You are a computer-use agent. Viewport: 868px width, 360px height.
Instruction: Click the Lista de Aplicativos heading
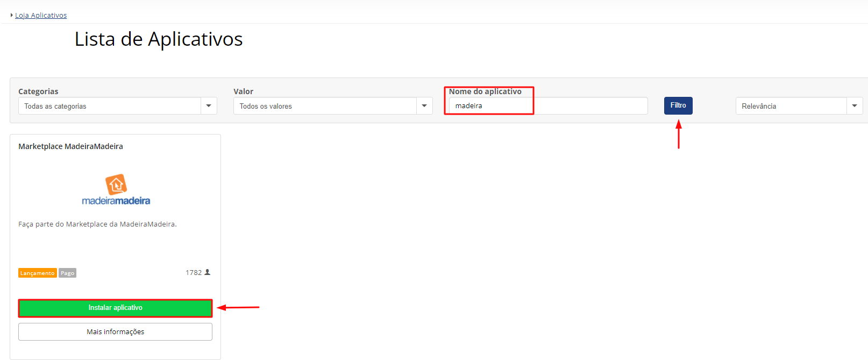point(159,39)
